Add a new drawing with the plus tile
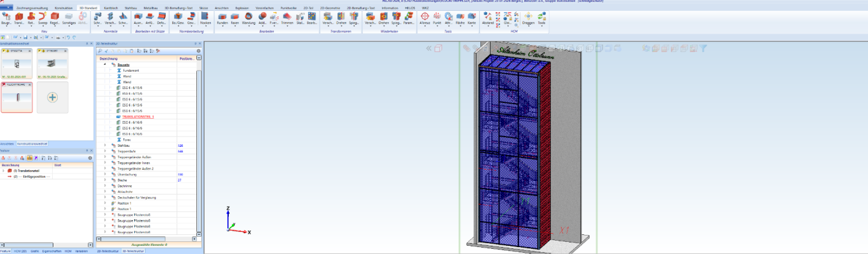The width and height of the screenshot is (868, 254). 53,97
